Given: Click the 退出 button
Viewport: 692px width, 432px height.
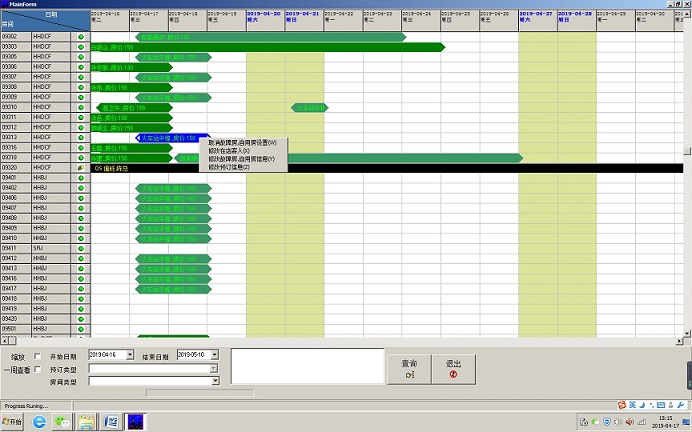Looking at the screenshot, I should pyautogui.click(x=453, y=367).
